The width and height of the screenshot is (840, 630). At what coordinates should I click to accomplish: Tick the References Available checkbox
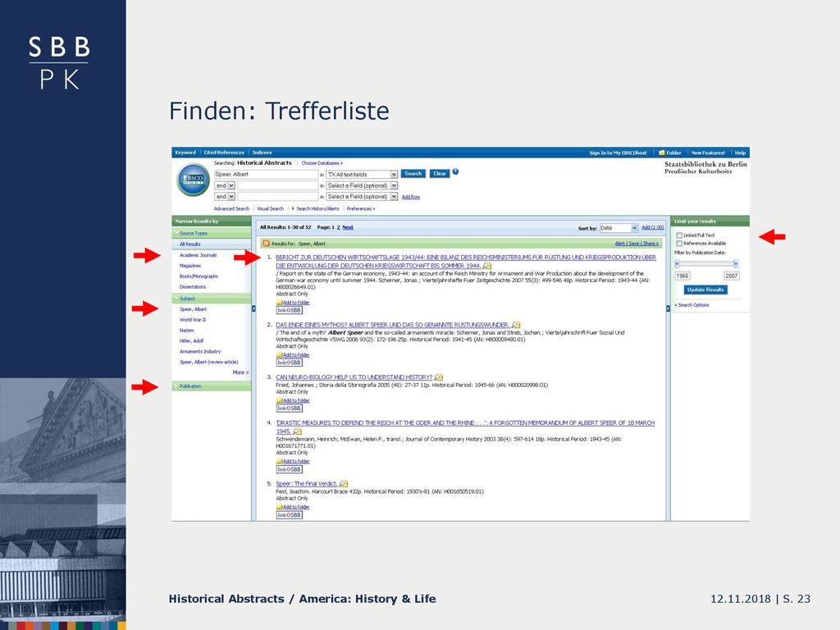[x=679, y=243]
